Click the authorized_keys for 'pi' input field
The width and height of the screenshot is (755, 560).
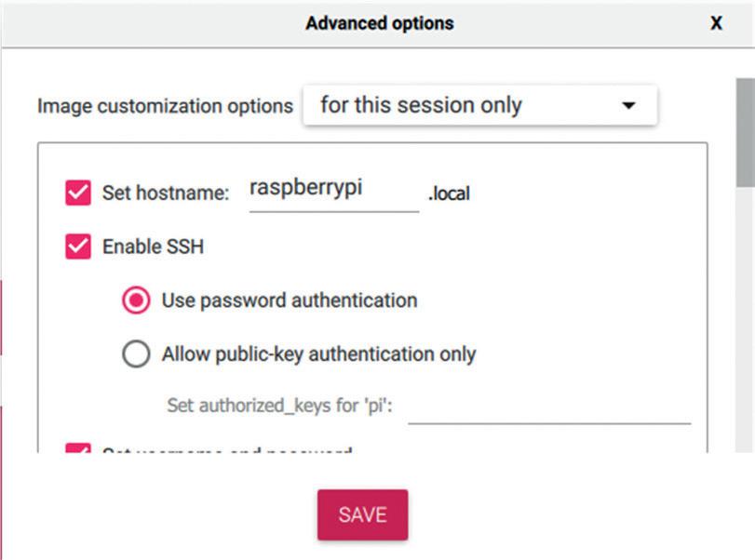(x=549, y=409)
